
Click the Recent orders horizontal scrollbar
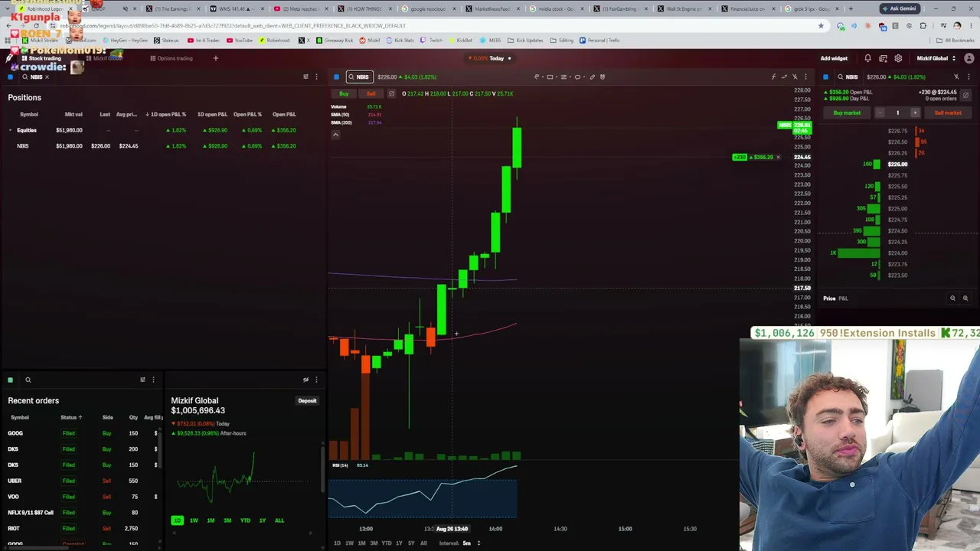(38, 547)
